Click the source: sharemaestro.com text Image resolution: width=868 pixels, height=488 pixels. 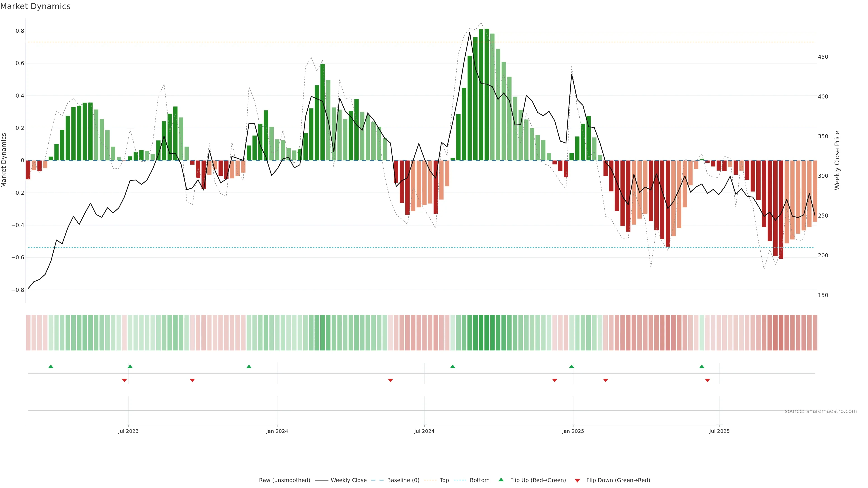821,411
